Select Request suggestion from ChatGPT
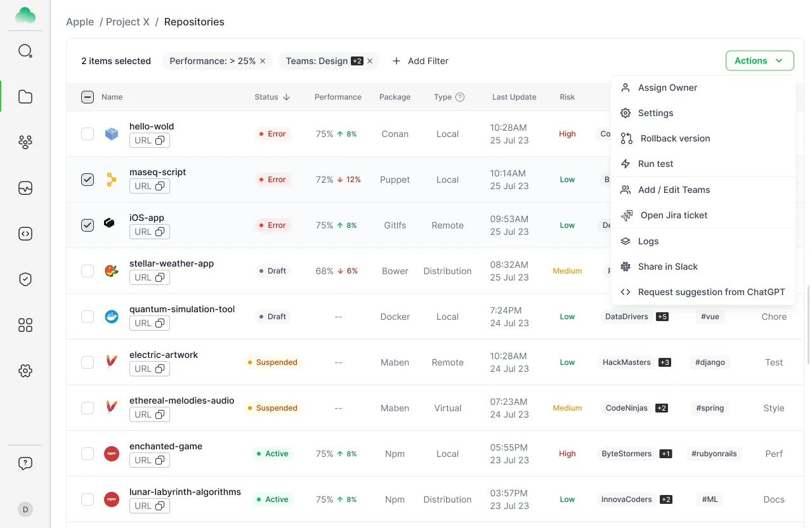 pyautogui.click(x=703, y=292)
